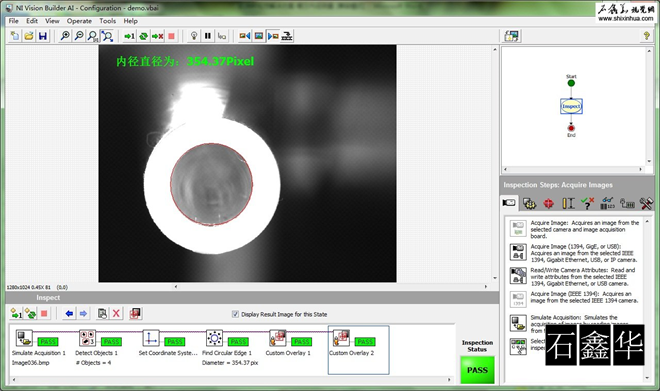
Task: Open the File menu
Action: point(13,21)
